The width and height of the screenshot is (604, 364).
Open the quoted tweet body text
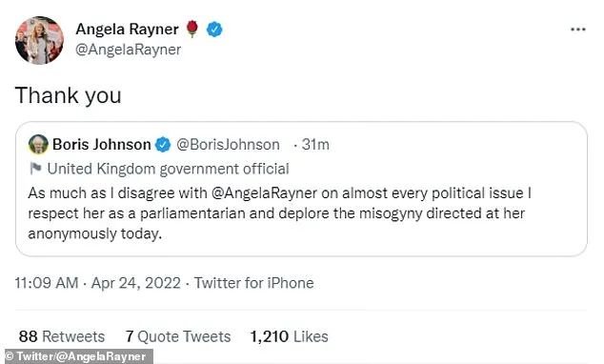tap(279, 213)
